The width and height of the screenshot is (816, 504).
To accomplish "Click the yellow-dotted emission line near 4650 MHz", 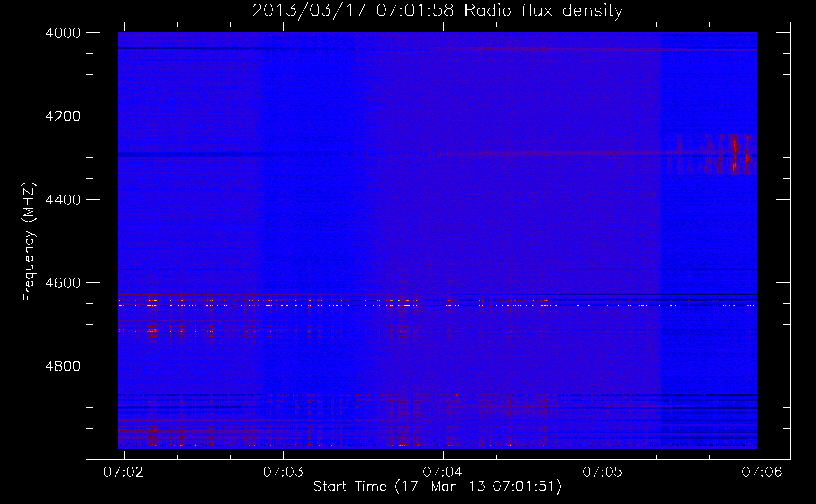I will click(x=437, y=305).
